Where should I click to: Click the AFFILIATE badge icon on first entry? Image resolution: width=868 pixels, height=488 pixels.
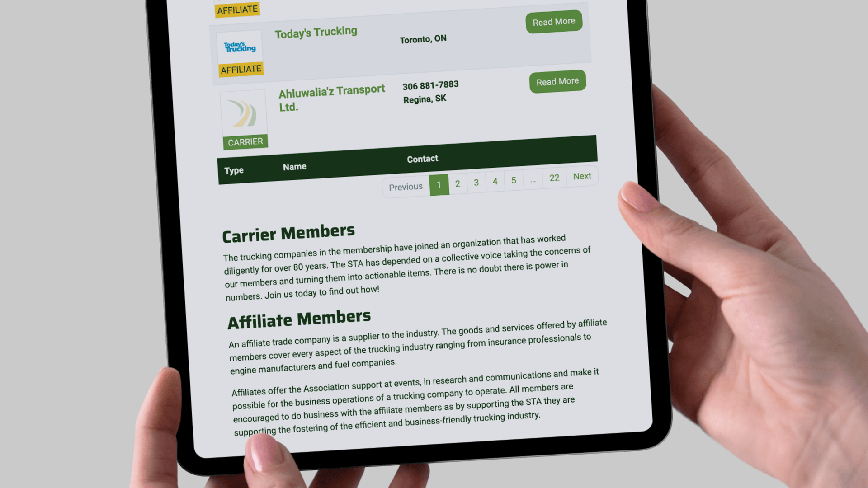[x=236, y=9]
